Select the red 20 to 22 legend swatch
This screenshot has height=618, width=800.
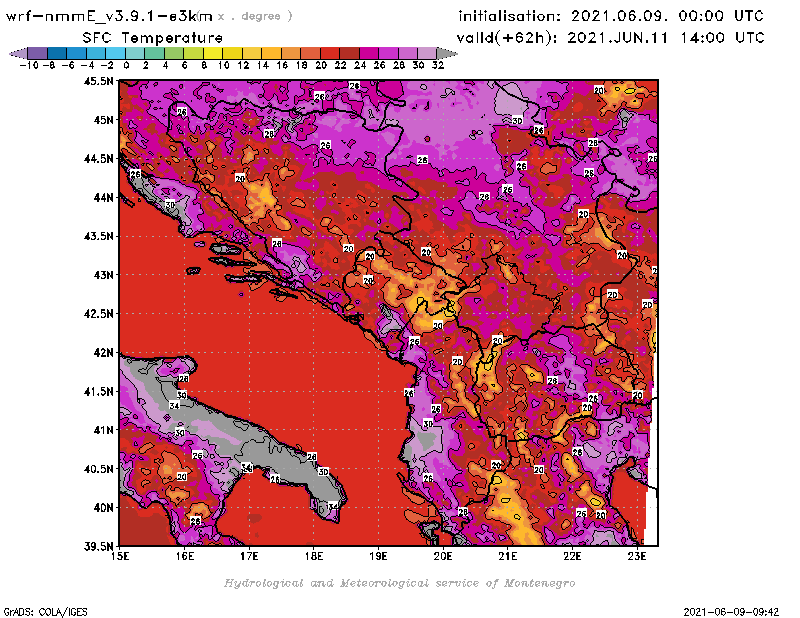tap(330, 53)
